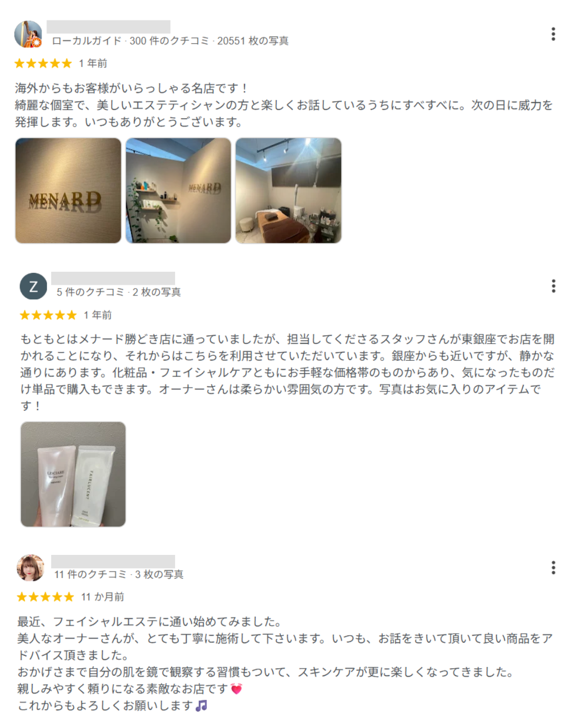Click the music note emoji ending the last review
Image resolution: width=582 pixels, height=728 pixels.
[202, 705]
